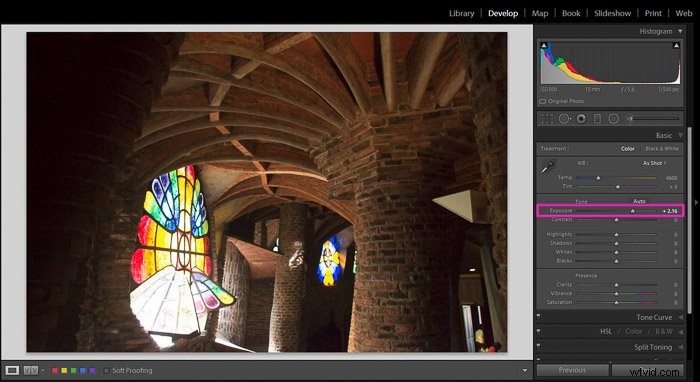
Task: Click the stained glass photo preview
Action: click(267, 192)
